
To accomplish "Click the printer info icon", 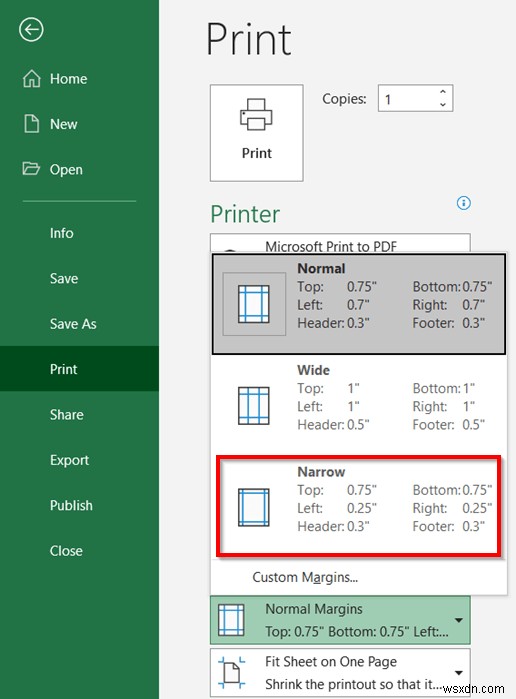I will (x=464, y=203).
